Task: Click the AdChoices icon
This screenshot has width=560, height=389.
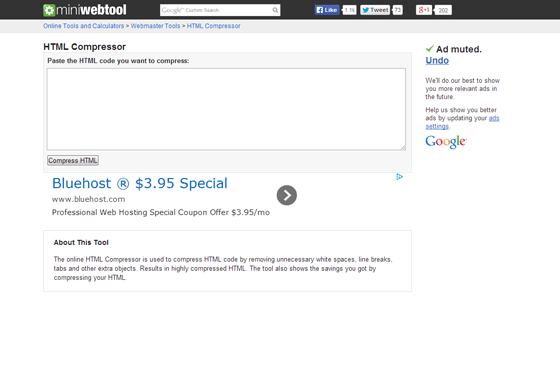Action: click(x=399, y=176)
